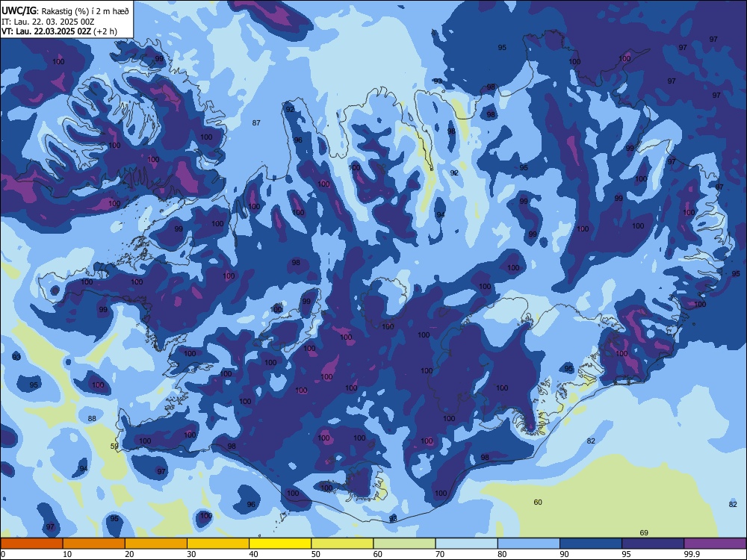The width and height of the screenshot is (747, 560).
Task: Click the humidity value '59' on the map
Action: pos(114,447)
